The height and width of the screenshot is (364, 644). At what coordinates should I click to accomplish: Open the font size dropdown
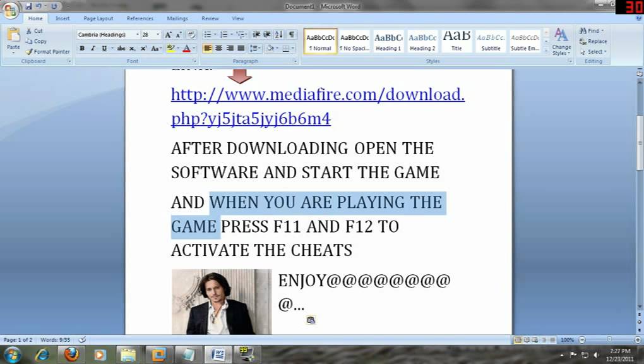click(158, 35)
